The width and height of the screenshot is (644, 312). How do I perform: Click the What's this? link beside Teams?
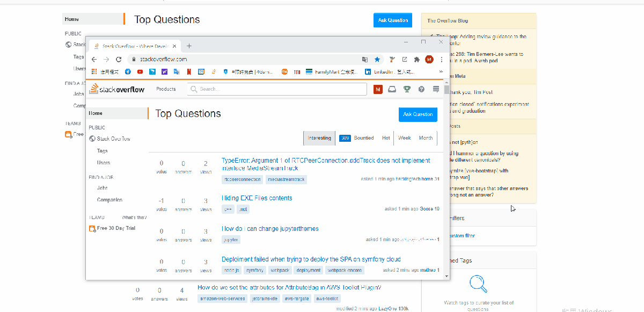point(134,217)
